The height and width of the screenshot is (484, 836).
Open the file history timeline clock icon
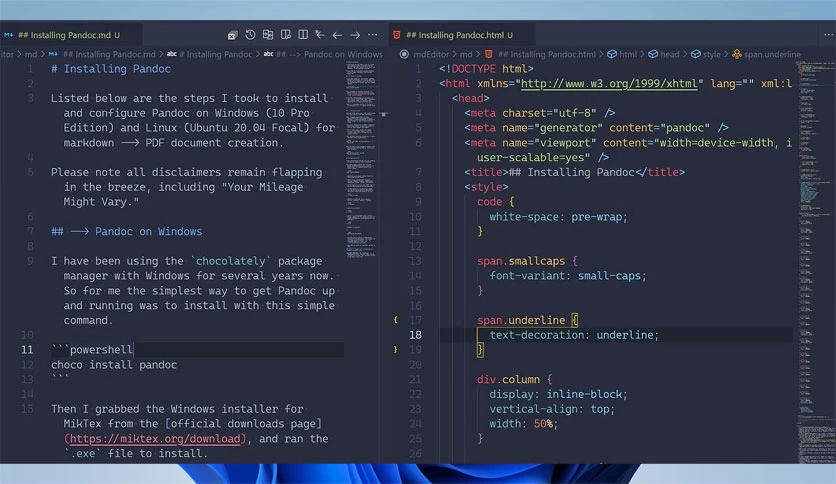pyautogui.click(x=250, y=35)
